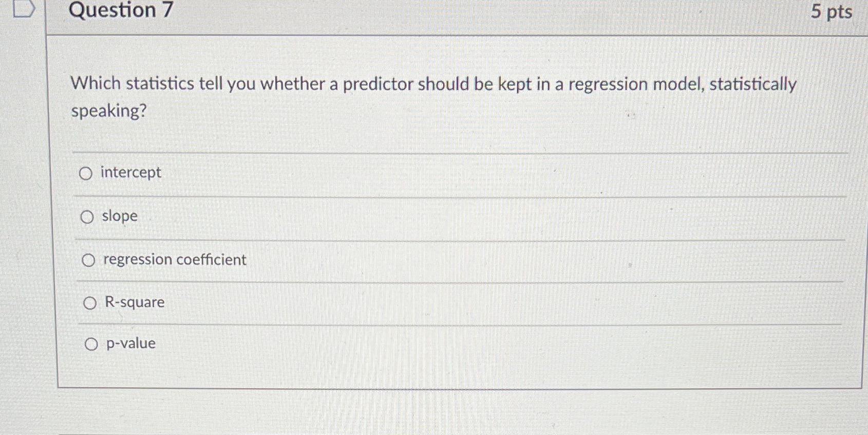This screenshot has height=435, width=868.
Task: Click the slope answer text
Action: [x=119, y=216]
